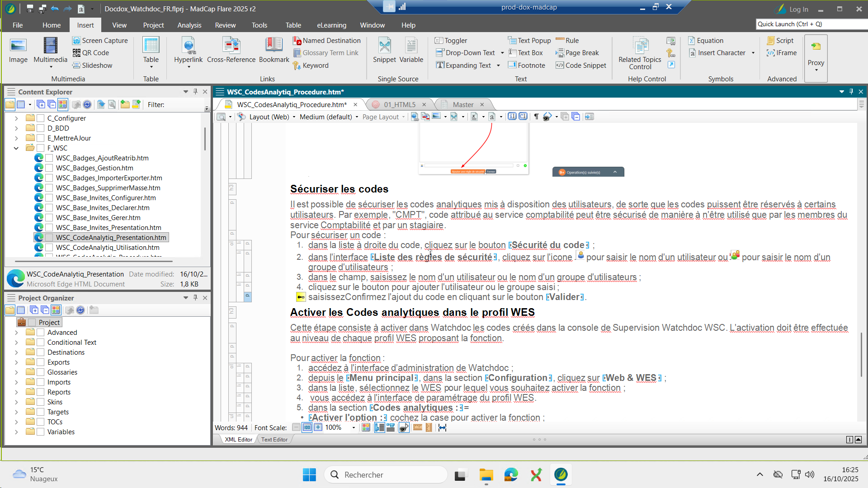The image size is (868, 488).
Task: Open the Review ribbon tab
Action: click(225, 25)
